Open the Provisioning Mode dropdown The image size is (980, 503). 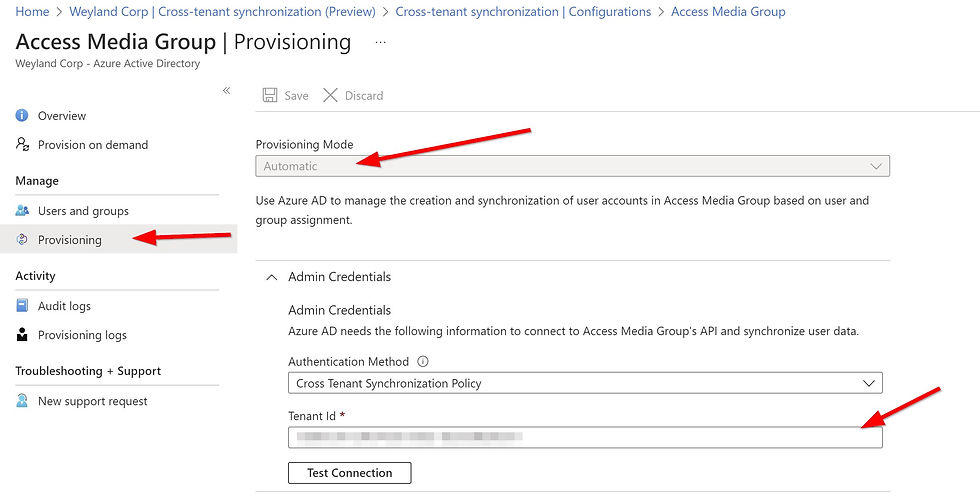point(572,166)
